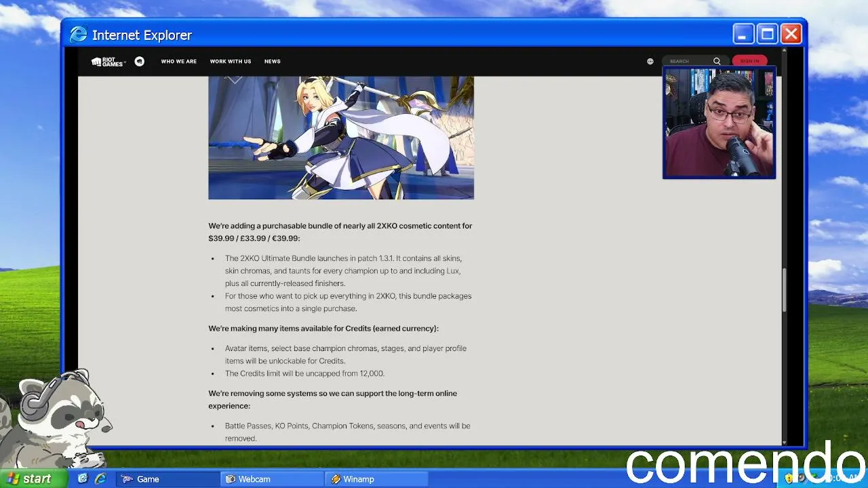Expand the Riot Games logo dropdown arrow

[125, 62]
